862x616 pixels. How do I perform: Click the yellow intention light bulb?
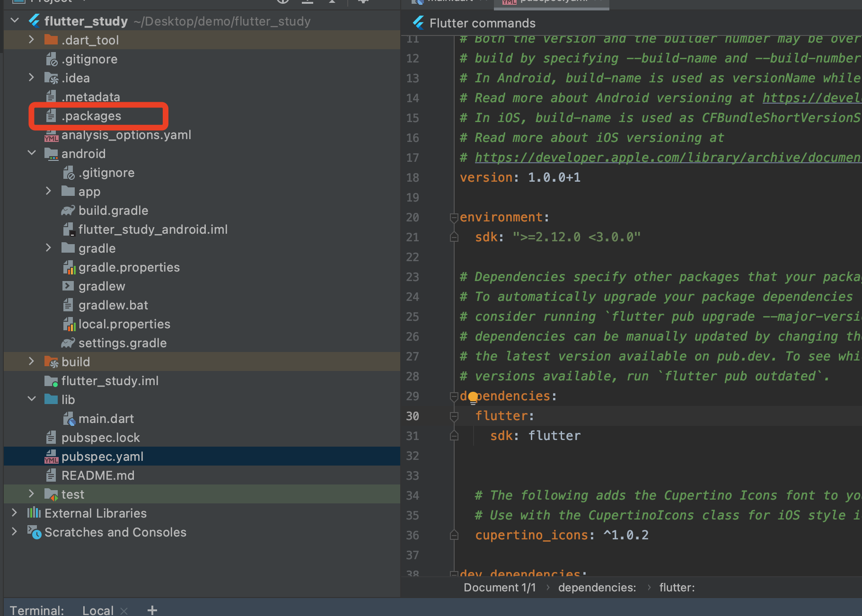pyautogui.click(x=473, y=398)
